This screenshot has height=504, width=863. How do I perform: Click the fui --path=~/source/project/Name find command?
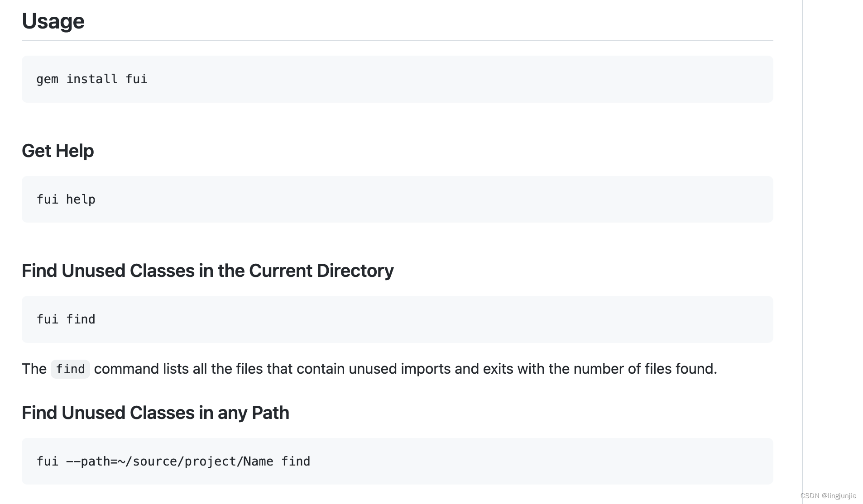point(173,461)
